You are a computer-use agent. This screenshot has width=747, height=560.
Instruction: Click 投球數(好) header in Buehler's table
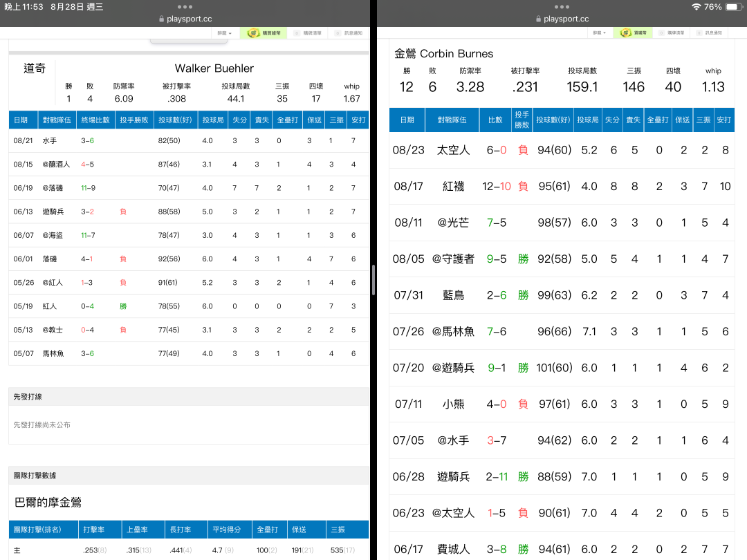(175, 120)
